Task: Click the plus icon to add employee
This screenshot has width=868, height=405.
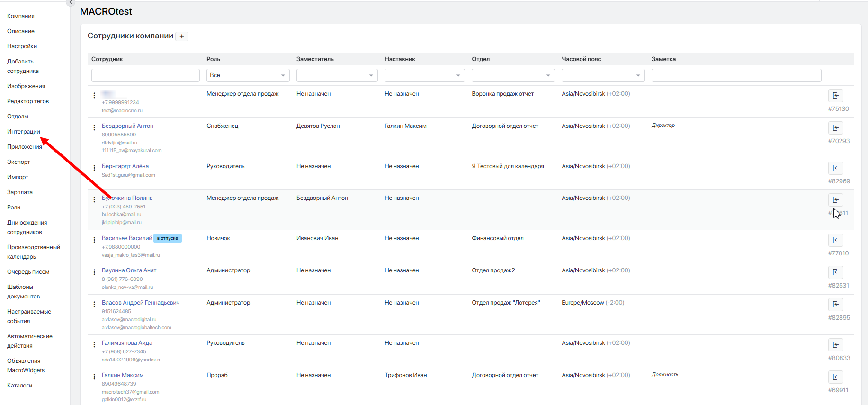Action: pos(182,36)
